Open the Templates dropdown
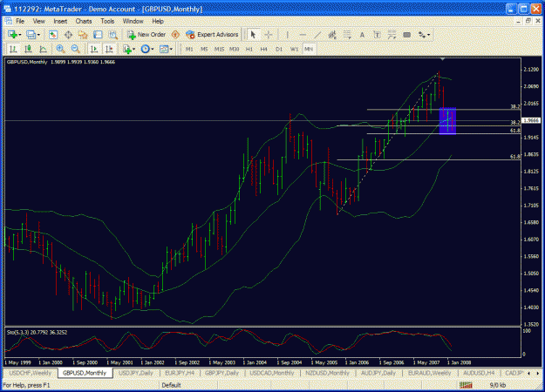545x392 pixels. 167,49
